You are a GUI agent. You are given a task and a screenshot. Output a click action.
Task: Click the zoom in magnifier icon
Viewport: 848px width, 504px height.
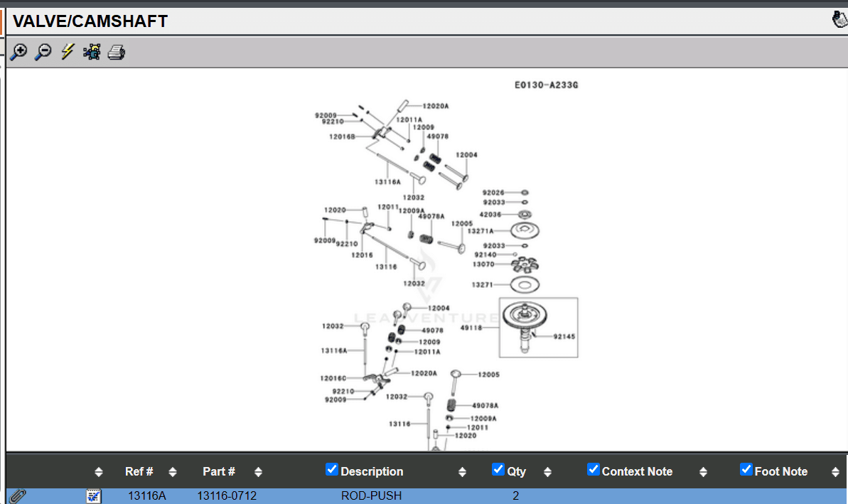[18, 52]
